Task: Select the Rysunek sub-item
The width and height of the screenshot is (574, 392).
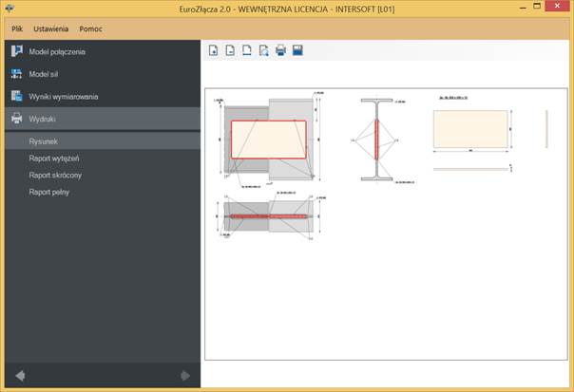Action: (43, 141)
